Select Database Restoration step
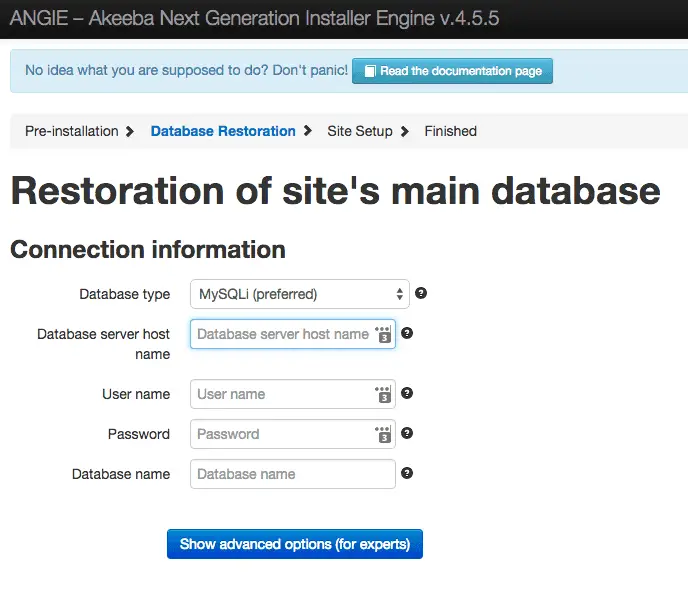This screenshot has height=592, width=688. pyautogui.click(x=223, y=131)
